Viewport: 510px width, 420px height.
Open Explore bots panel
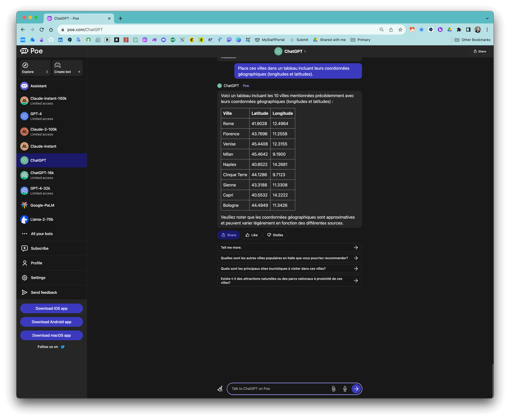pyautogui.click(x=35, y=68)
